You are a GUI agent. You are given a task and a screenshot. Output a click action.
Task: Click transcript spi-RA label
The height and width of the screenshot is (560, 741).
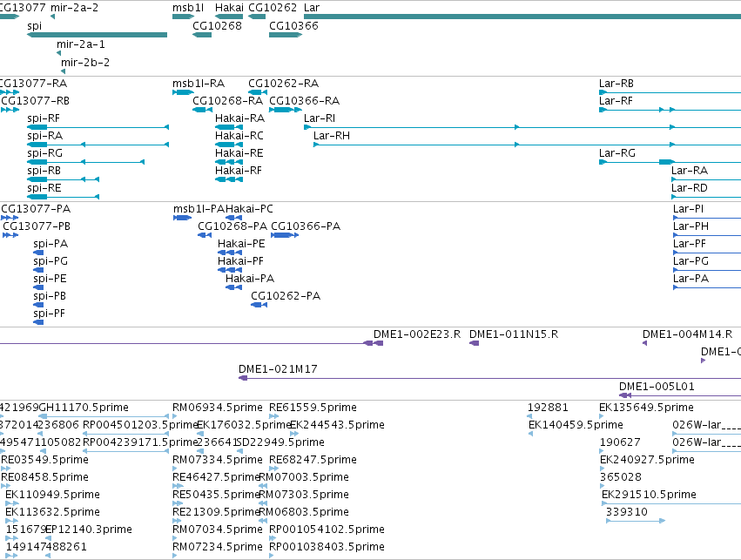point(45,136)
